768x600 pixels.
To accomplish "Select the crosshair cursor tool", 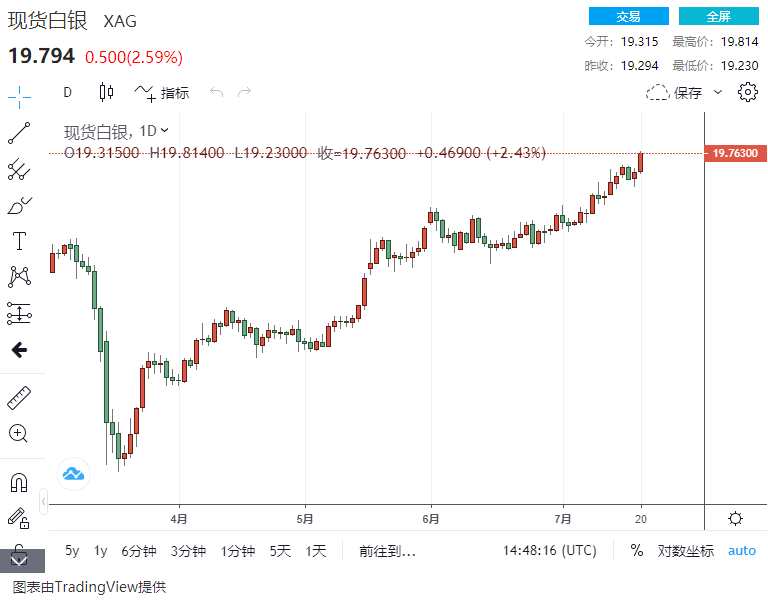I will coord(19,96).
